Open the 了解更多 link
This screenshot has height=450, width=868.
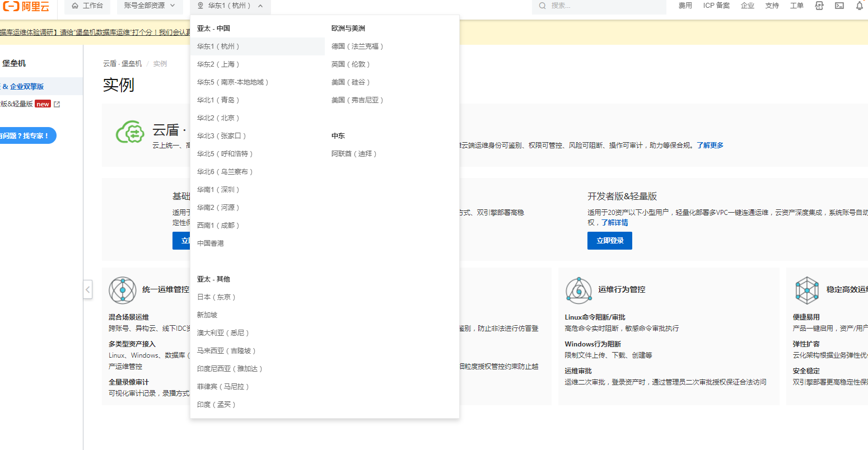(710, 146)
